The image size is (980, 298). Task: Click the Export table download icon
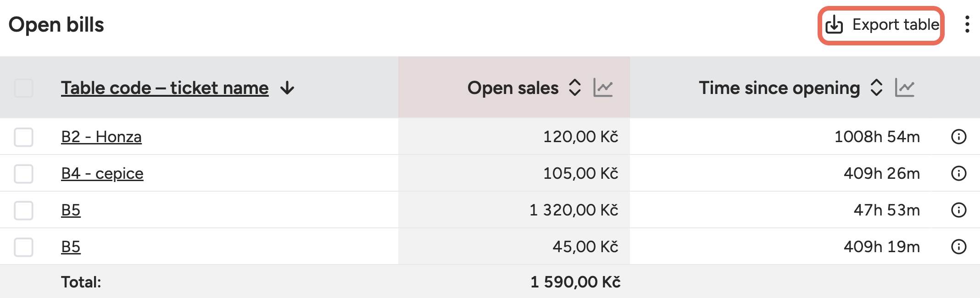(x=834, y=25)
